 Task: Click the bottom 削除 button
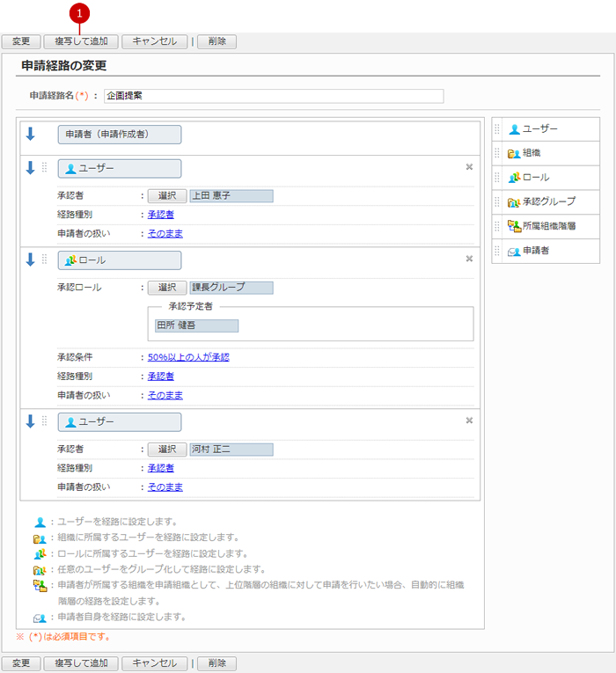(216, 663)
